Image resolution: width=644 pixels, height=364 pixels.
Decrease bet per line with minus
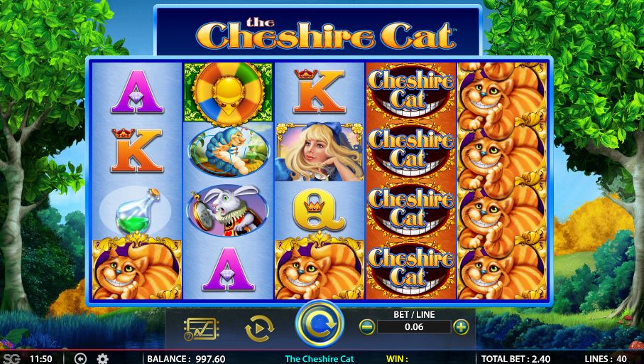tap(367, 327)
